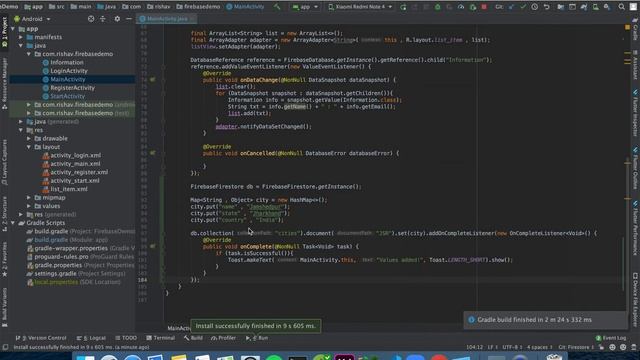Click the Search Everywhere magnifier icon
This screenshot has width=640, height=360.
click(x=621, y=7)
